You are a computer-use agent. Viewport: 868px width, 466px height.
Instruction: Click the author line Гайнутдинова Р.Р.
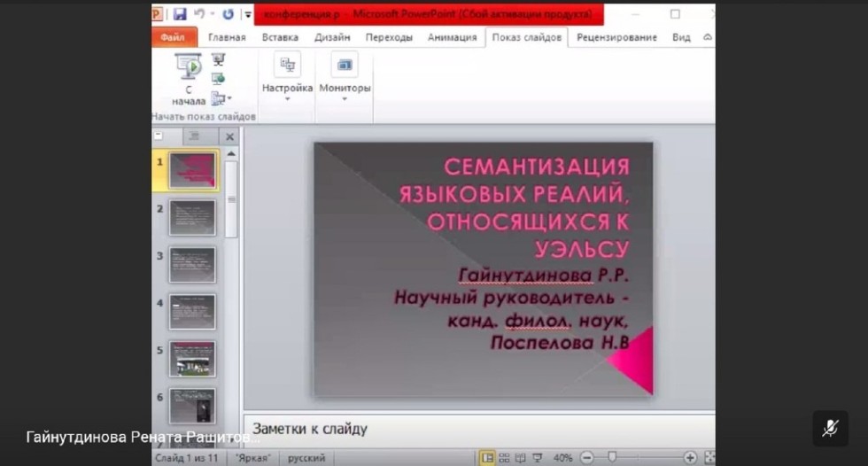(x=543, y=275)
